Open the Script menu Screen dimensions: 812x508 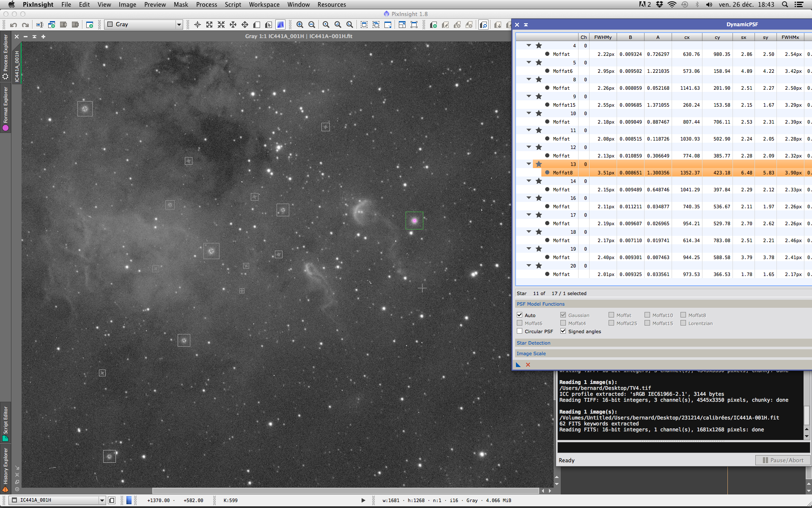[x=233, y=5]
